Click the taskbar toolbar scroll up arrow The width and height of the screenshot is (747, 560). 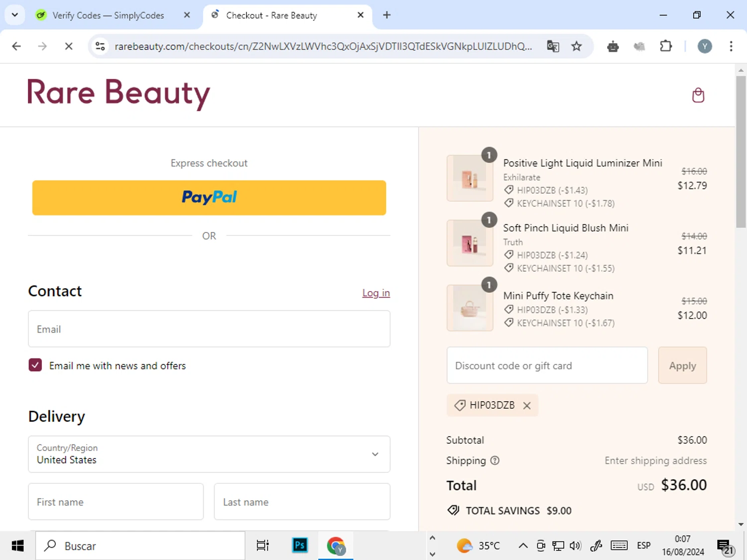pyautogui.click(x=432, y=538)
